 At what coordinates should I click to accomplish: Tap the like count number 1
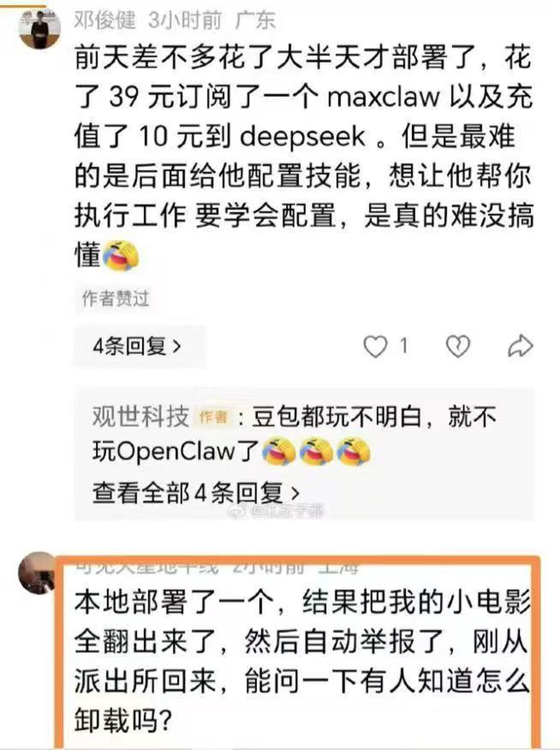coord(404,345)
